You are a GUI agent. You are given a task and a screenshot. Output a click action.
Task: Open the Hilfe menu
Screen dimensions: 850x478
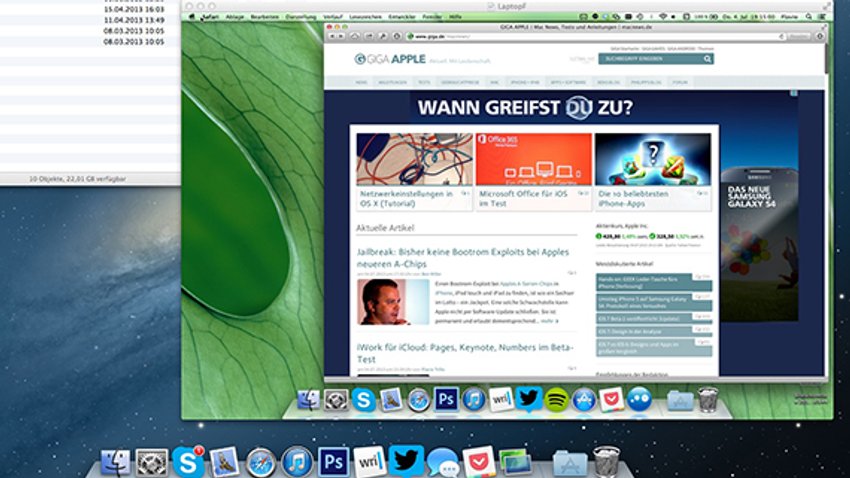[x=455, y=17]
